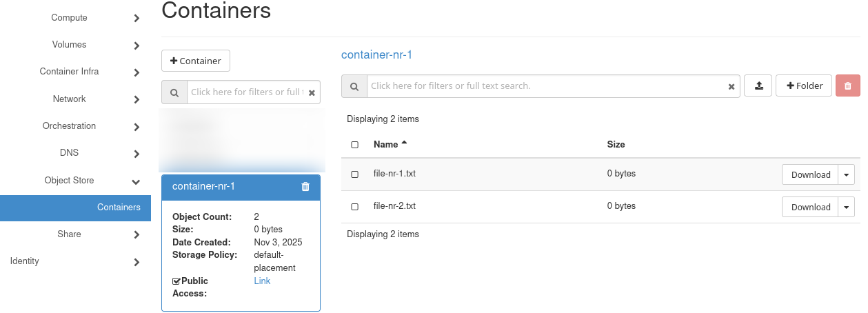The image size is (868, 313).
Task: Click the magnifier icon beside object search
Action: pyautogui.click(x=354, y=86)
